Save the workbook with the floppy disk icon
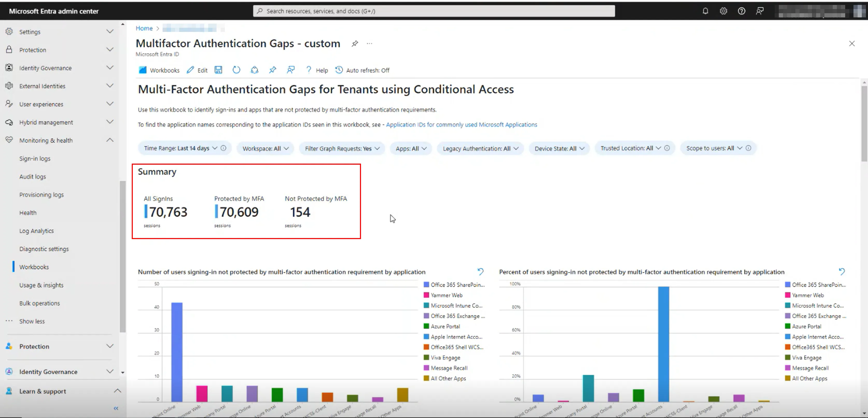 (218, 70)
